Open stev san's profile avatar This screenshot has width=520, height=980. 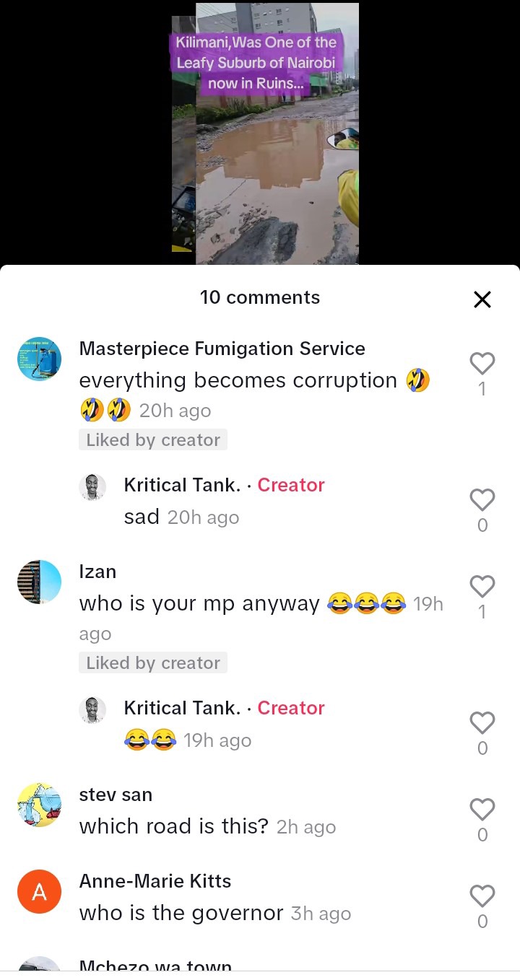40,805
